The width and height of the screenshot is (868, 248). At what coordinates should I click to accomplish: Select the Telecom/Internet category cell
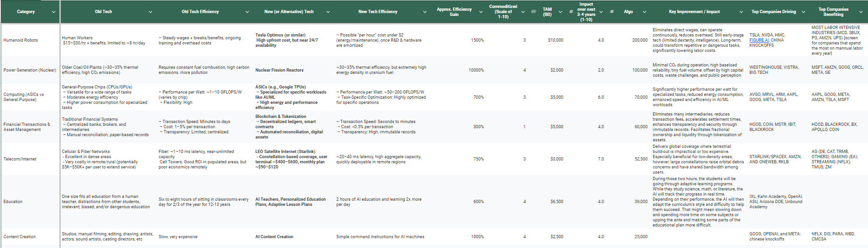click(30, 159)
